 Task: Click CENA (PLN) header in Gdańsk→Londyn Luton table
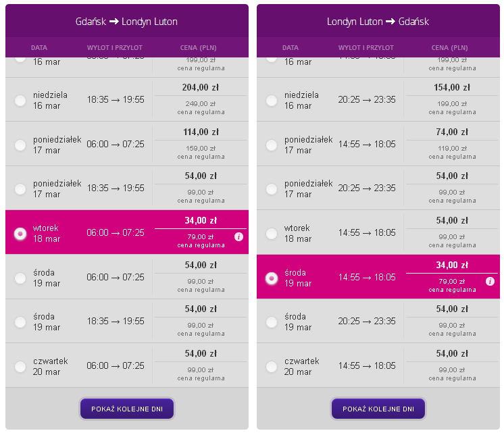(199, 48)
